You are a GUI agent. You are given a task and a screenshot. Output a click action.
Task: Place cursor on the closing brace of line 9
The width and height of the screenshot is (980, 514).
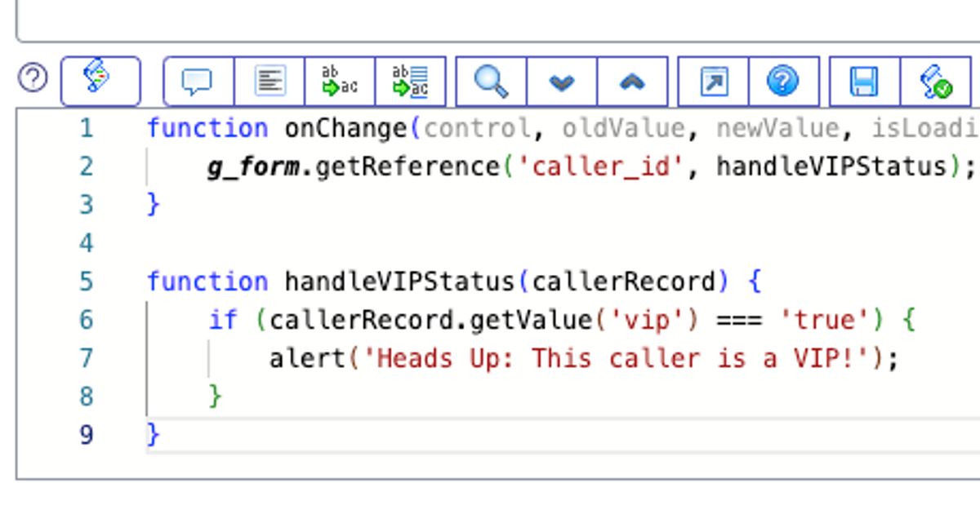pos(154,435)
